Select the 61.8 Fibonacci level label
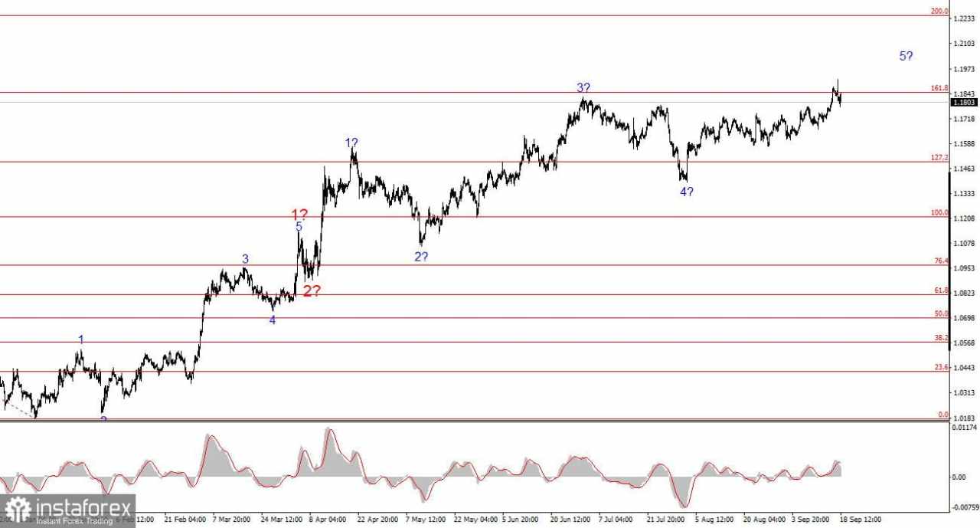The width and height of the screenshot is (980, 528). tap(941, 290)
